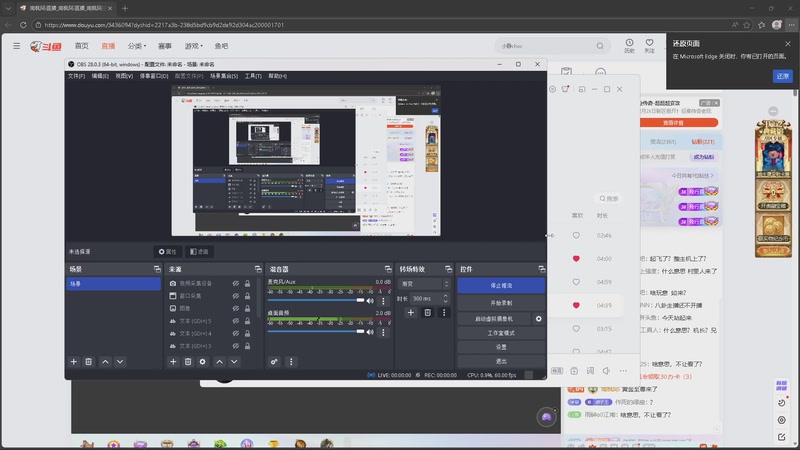Open OBS 编辑(E) menu

pyautogui.click(x=100, y=76)
